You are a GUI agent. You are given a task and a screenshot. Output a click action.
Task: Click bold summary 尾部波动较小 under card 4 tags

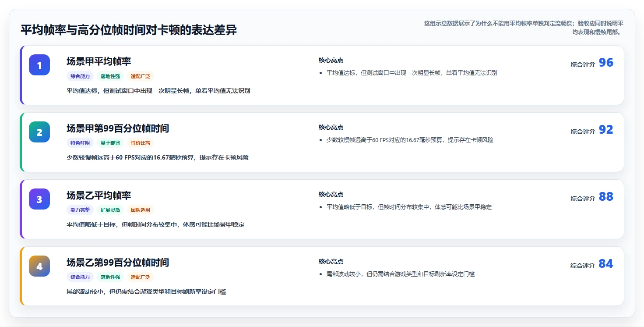(146, 292)
